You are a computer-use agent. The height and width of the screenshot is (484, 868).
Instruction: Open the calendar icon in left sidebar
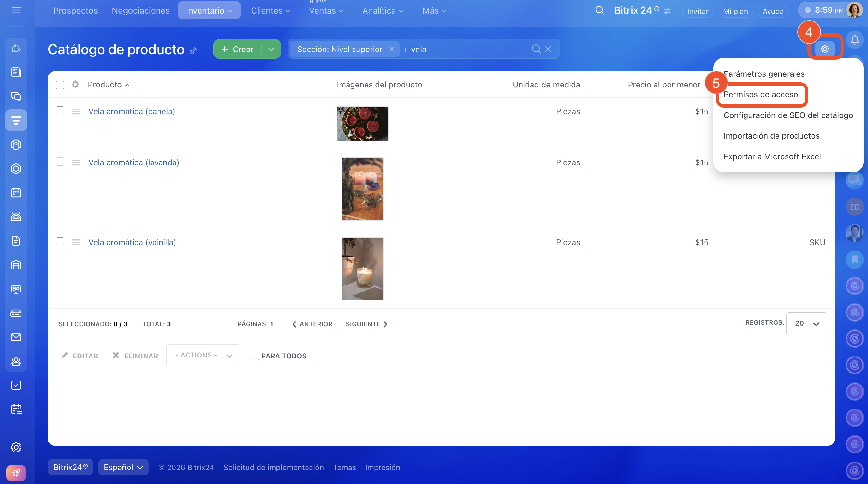pos(16,193)
